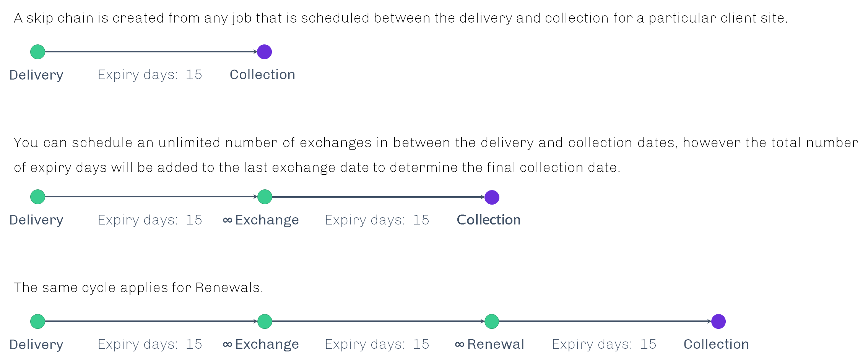
Task: Click the arrow line between first-chain Delivery and Collection
Action: pos(151,52)
